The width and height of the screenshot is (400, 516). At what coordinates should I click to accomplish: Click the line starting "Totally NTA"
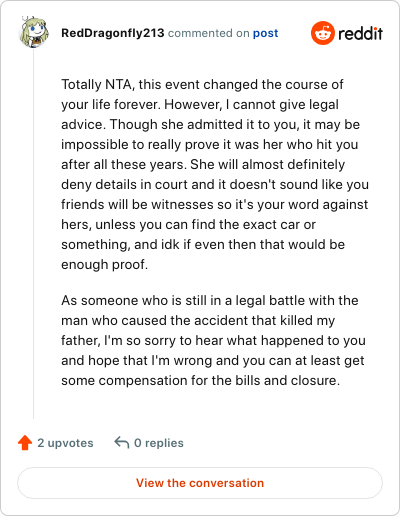click(202, 84)
